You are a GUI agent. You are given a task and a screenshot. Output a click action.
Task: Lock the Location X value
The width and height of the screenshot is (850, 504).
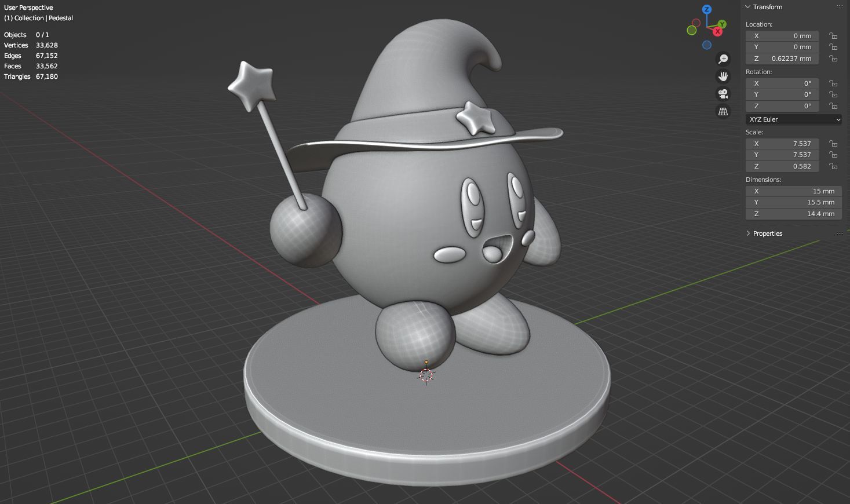point(833,36)
